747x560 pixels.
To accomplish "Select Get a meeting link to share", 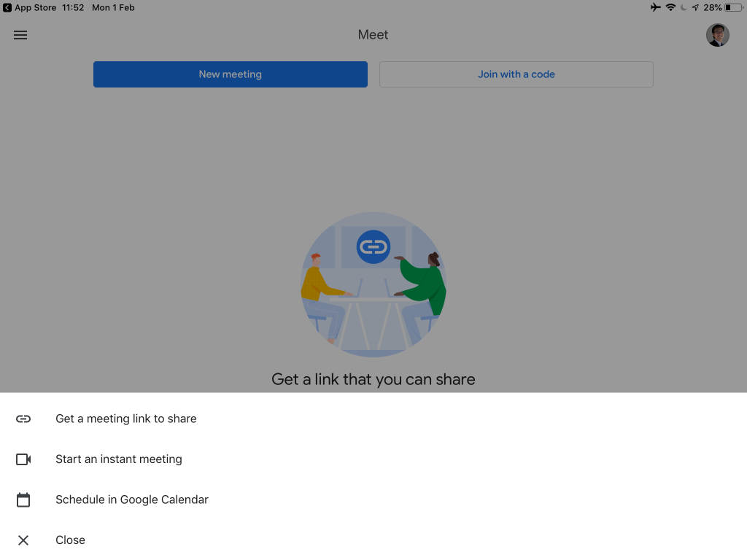I will [125, 419].
